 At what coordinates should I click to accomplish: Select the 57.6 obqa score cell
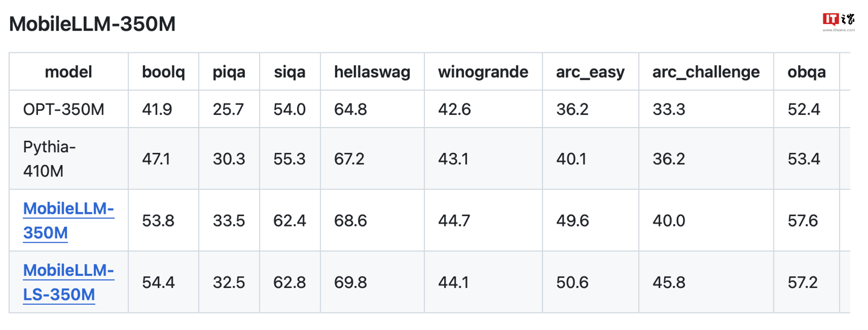tap(803, 220)
